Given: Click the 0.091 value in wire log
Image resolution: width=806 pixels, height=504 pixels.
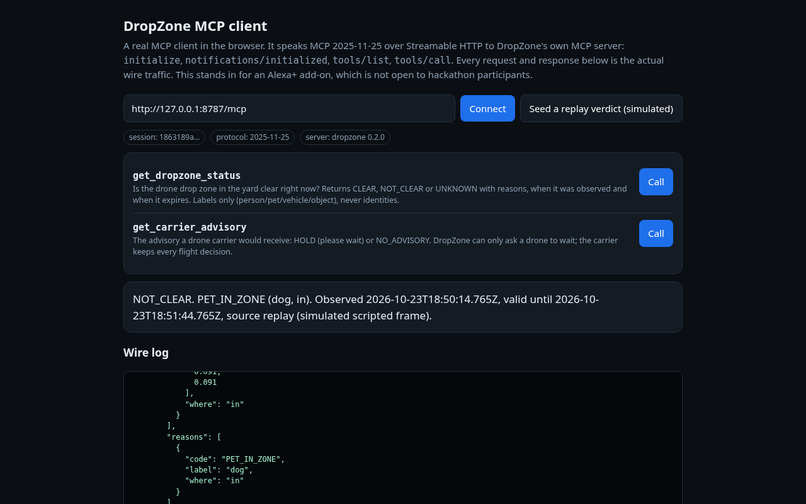Looking at the screenshot, I should pos(205,382).
